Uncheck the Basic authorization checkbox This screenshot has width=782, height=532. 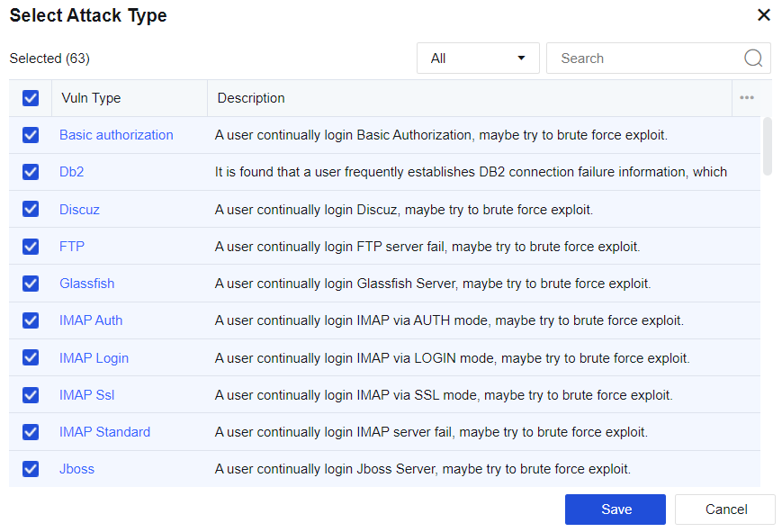31,135
